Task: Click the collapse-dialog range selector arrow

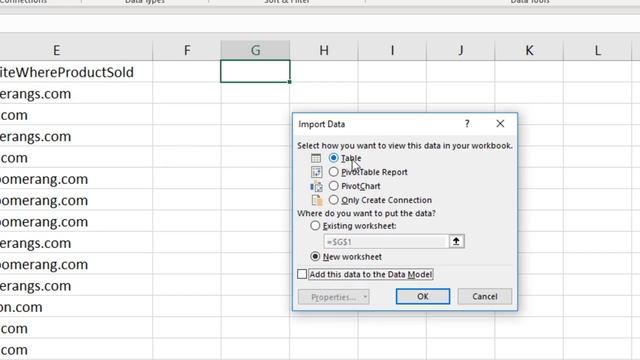Action: click(456, 241)
